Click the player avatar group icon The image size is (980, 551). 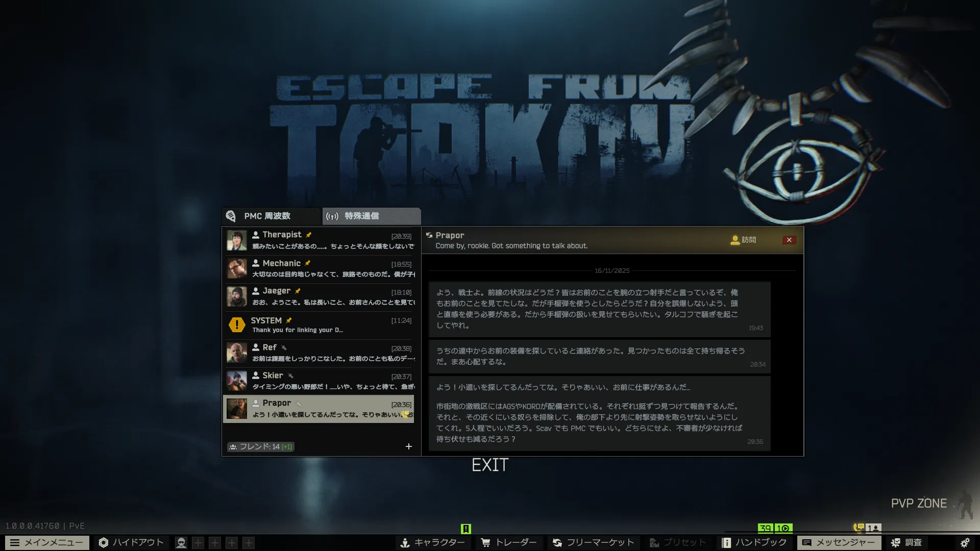(181, 543)
